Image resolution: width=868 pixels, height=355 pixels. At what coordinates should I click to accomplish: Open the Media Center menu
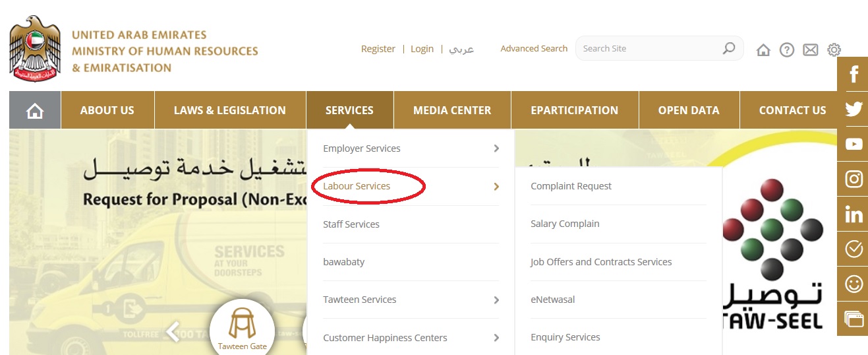452,110
